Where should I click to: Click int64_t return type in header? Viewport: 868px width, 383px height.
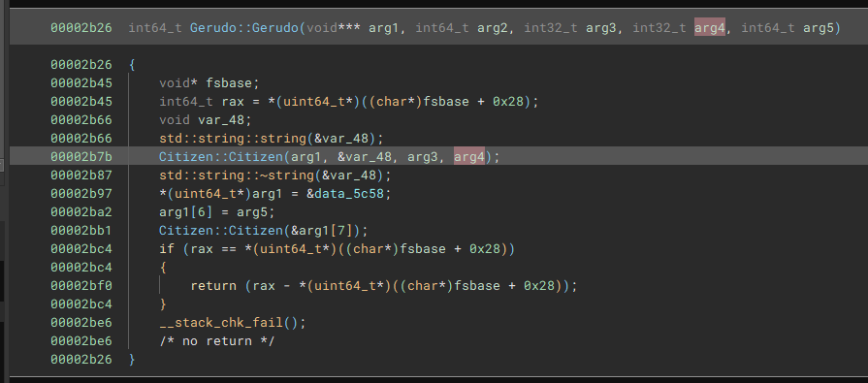[155, 28]
